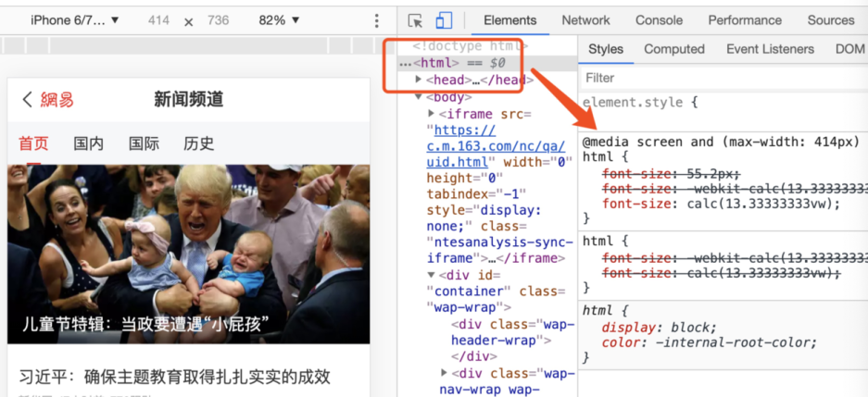Click the color -internal-root-color declaration

pyautogui.click(x=709, y=342)
